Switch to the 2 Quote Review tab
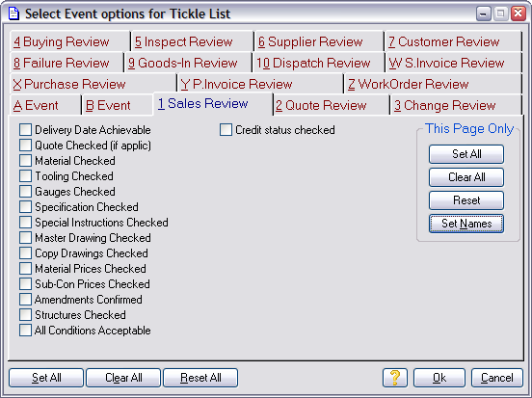The width and height of the screenshot is (532, 398). click(331, 105)
